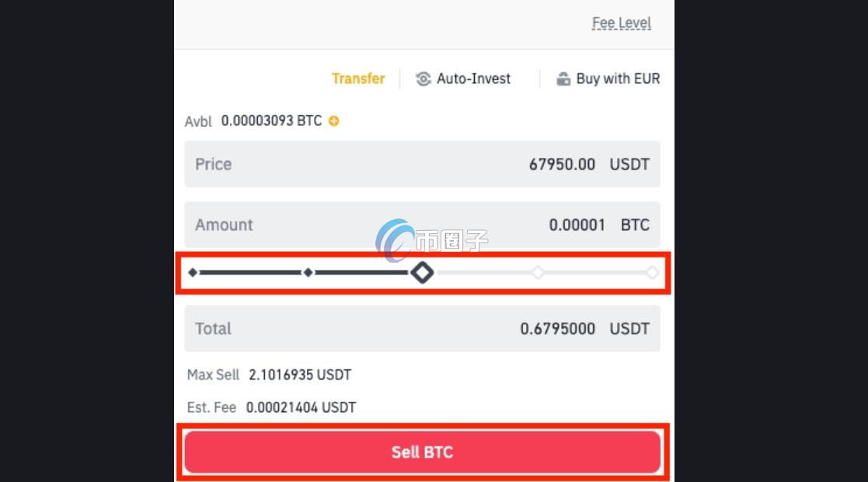868x482 pixels.
Task: Choose the Buy with EUR text option
Action: pyautogui.click(x=618, y=79)
